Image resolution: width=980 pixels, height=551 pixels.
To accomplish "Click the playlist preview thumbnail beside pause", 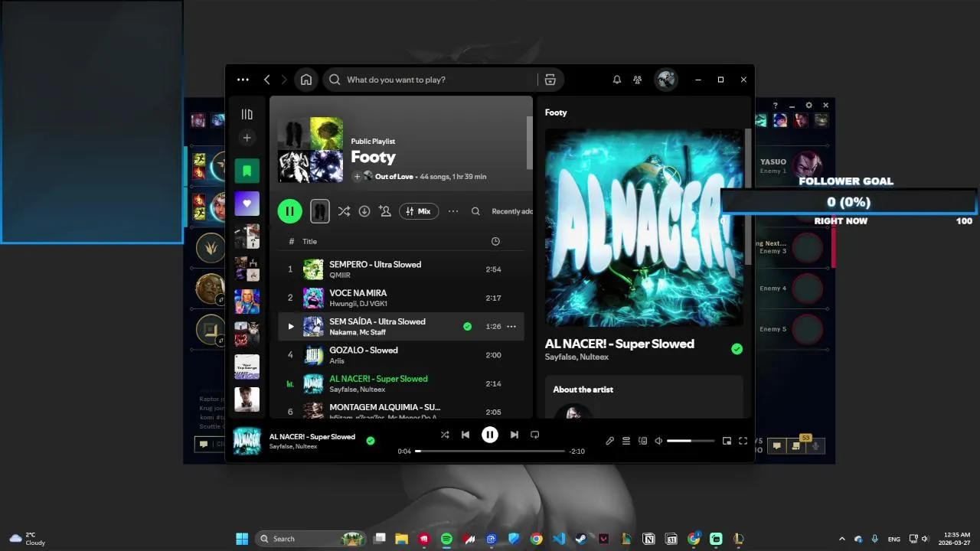I will 320,211.
